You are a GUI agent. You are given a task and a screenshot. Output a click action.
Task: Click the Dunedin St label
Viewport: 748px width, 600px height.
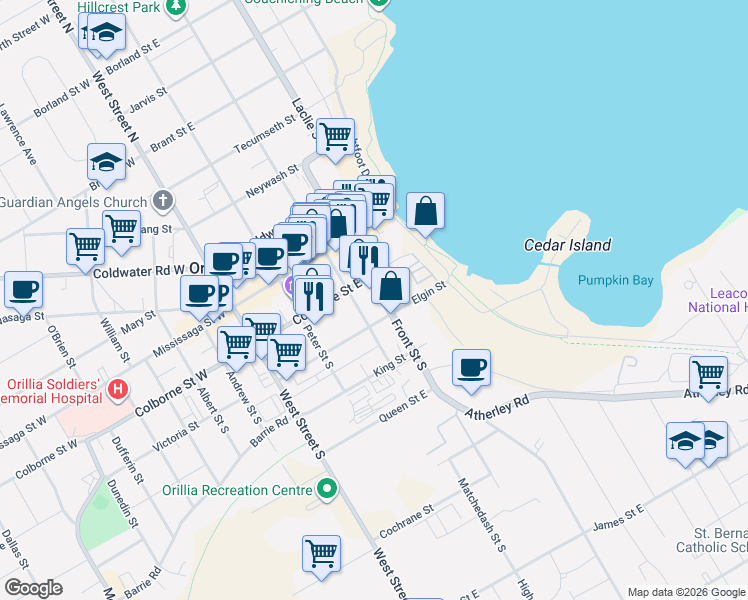[x=122, y=504]
